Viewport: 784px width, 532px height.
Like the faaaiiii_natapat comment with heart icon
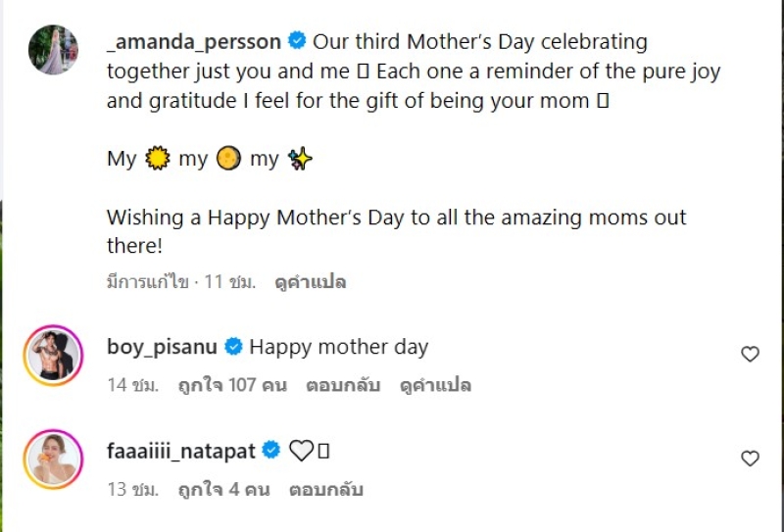point(750,459)
